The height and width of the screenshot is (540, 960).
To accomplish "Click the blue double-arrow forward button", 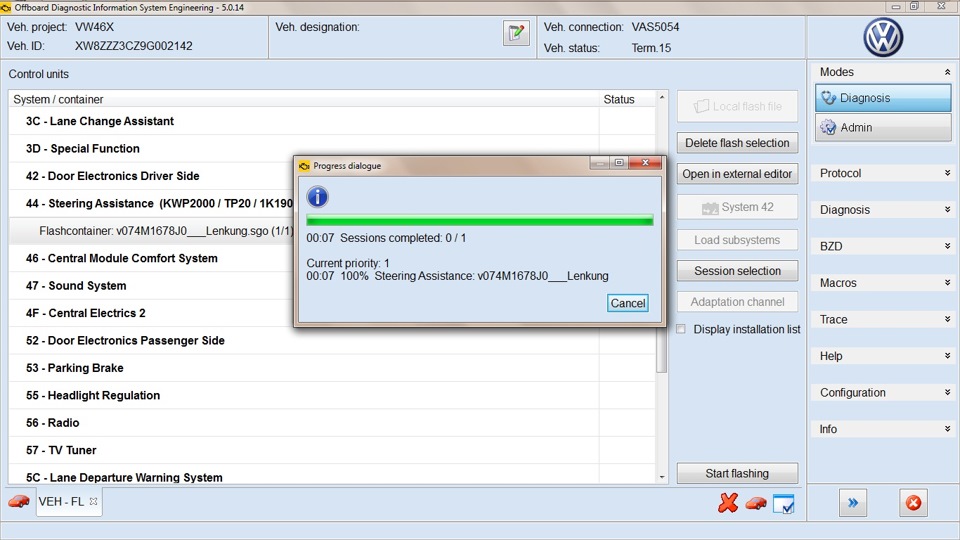I will tap(853, 503).
